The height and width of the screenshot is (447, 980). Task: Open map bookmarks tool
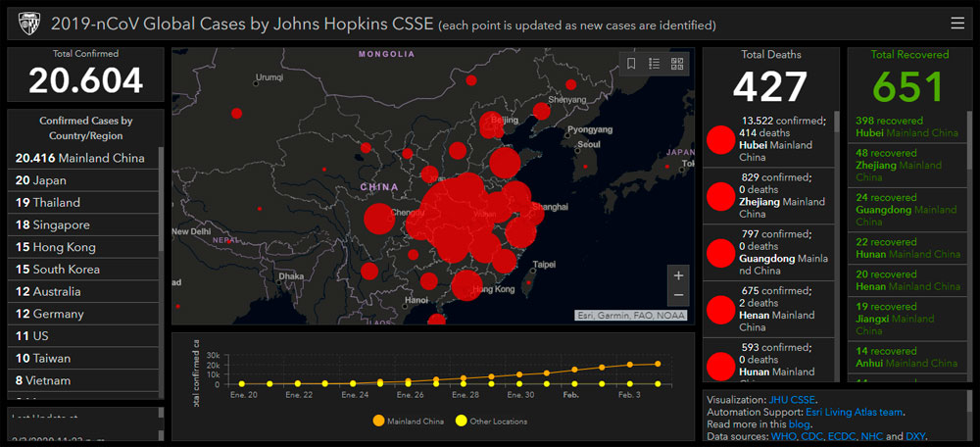631,63
